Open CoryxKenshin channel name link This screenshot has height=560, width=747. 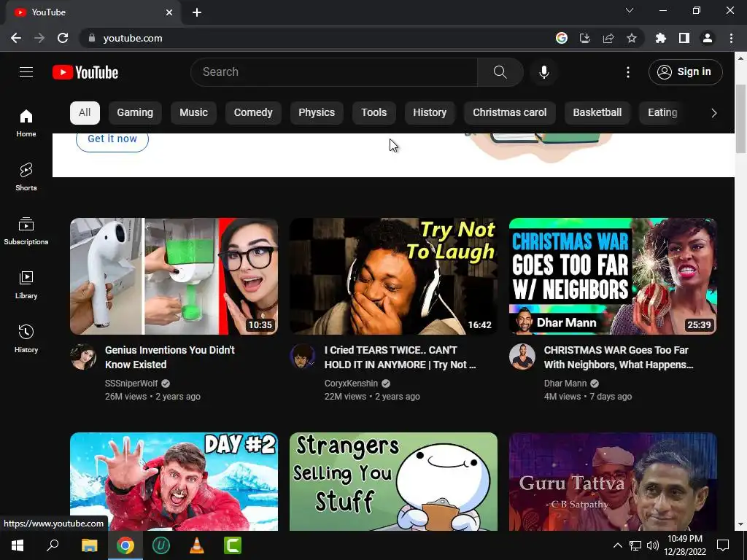point(351,384)
